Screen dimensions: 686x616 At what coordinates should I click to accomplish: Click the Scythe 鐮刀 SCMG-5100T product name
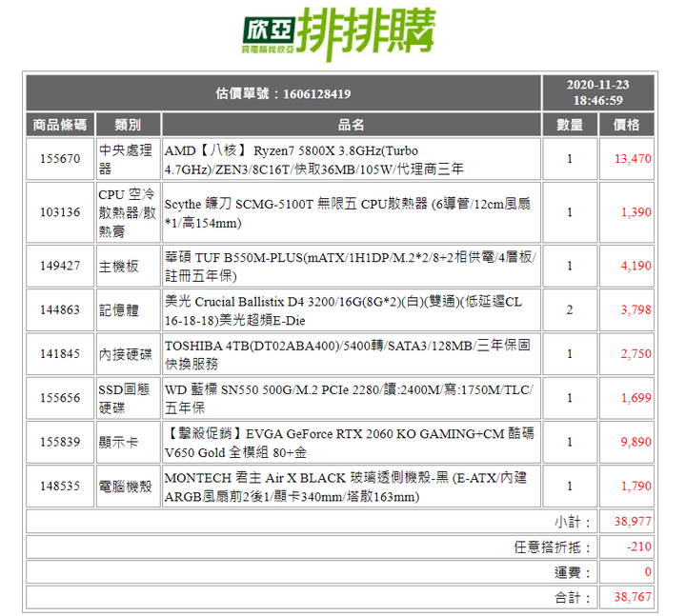348,213
